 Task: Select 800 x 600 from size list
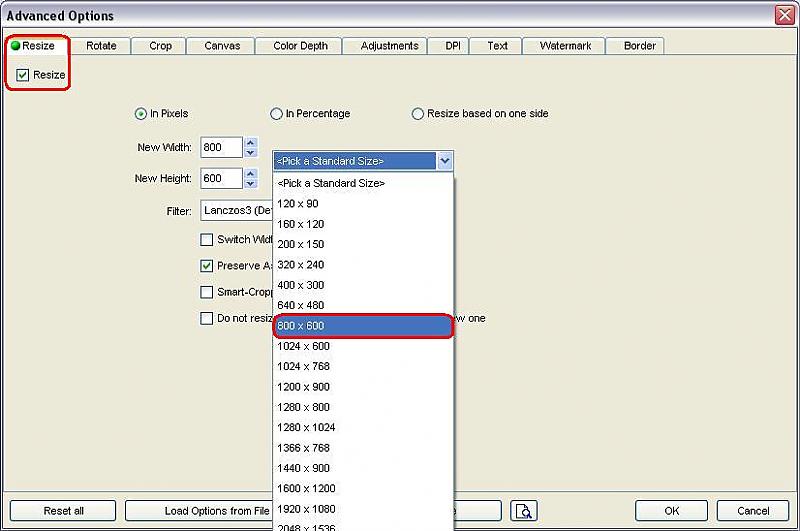click(363, 326)
